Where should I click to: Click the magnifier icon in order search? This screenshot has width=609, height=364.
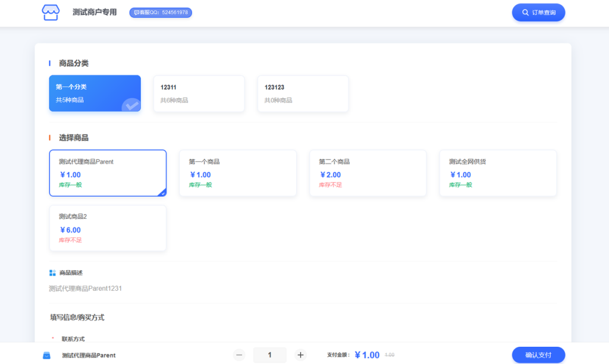click(x=525, y=12)
